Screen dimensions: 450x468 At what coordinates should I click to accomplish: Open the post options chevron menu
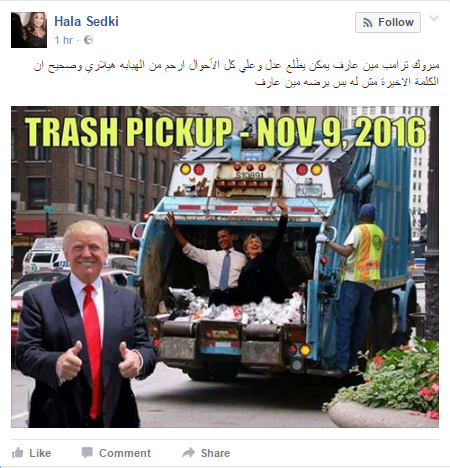click(434, 18)
